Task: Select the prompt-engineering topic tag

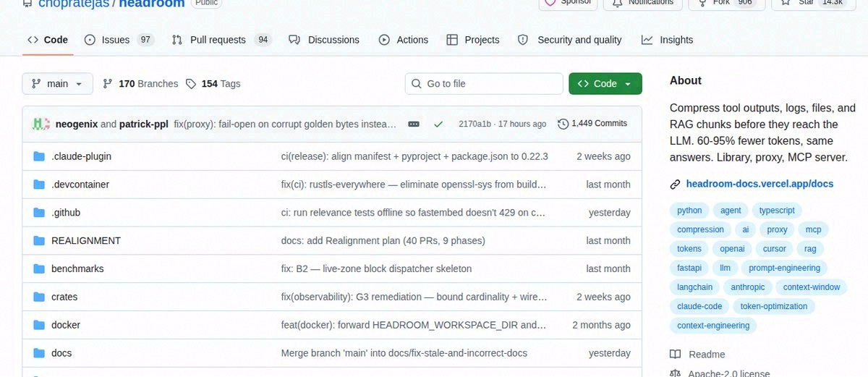Action: [x=784, y=268]
